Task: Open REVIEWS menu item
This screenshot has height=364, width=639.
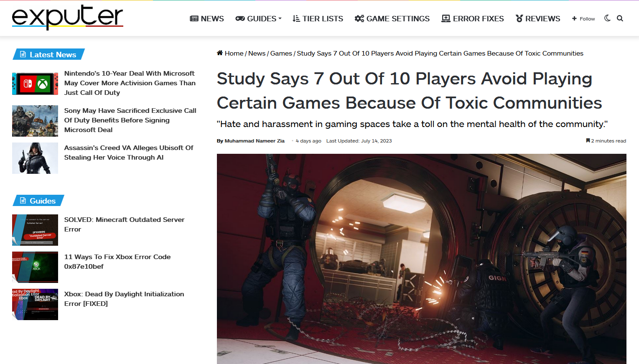Action: 538,19
